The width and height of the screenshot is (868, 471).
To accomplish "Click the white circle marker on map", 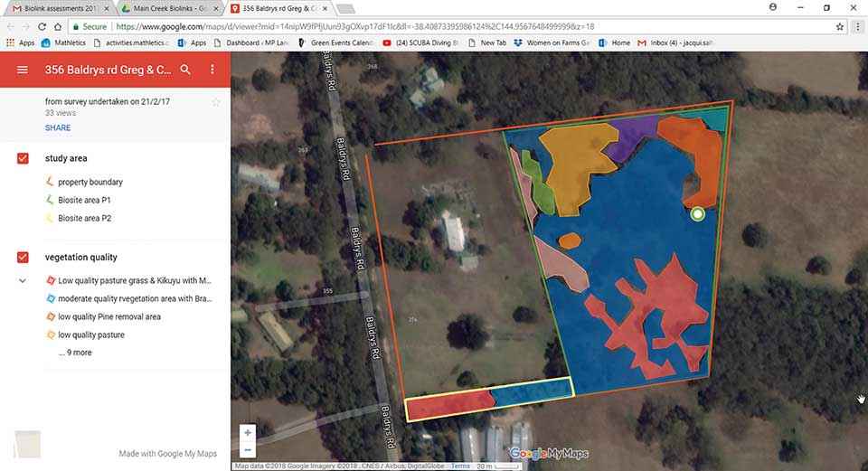I will (697, 214).
